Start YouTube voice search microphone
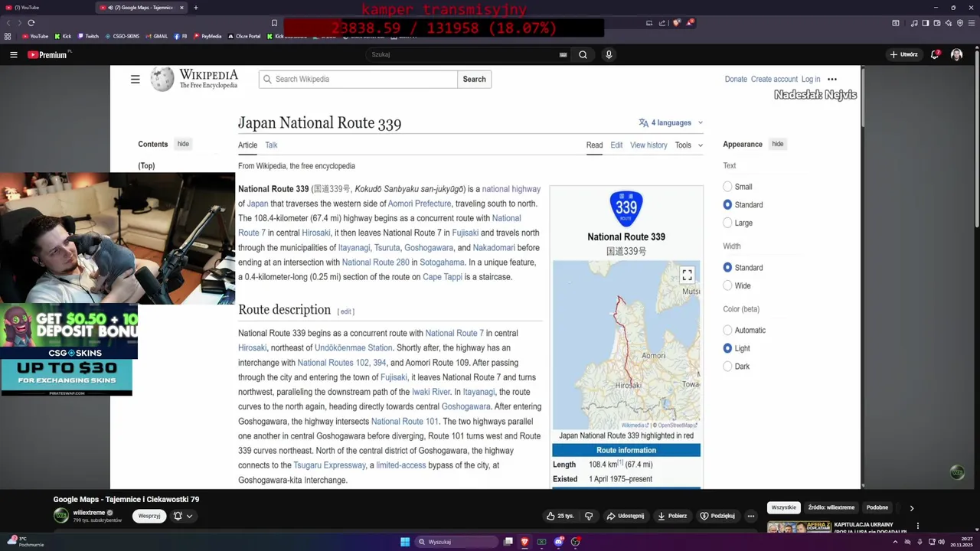 point(609,54)
